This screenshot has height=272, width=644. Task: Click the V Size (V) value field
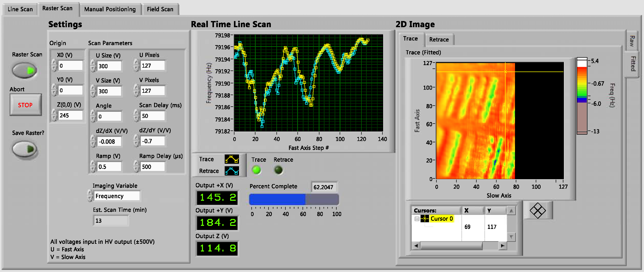coord(109,91)
